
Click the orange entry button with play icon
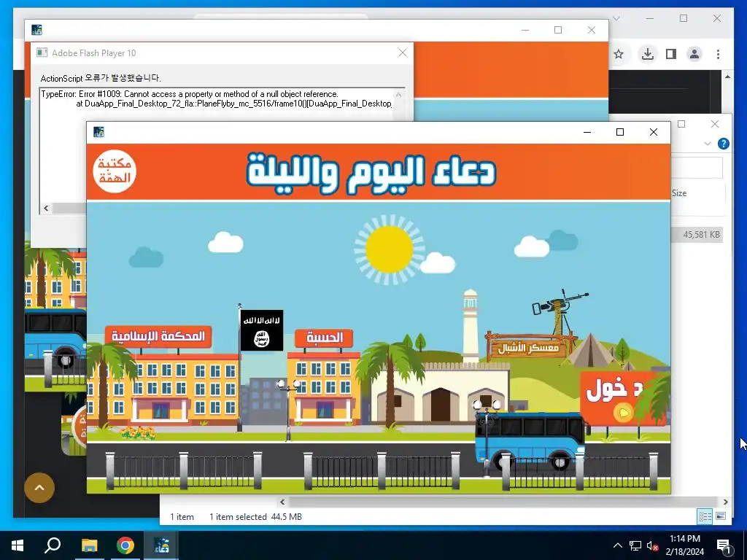pyautogui.click(x=622, y=398)
